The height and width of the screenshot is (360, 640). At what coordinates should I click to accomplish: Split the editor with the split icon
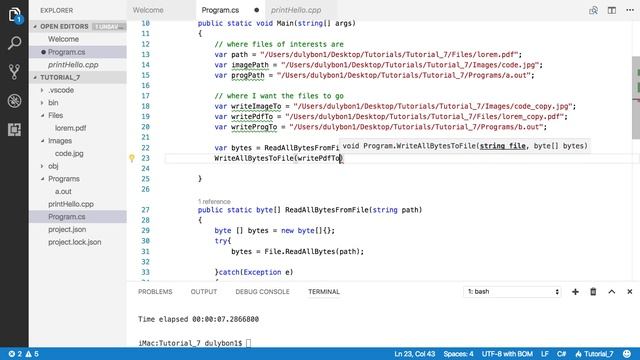(x=611, y=10)
